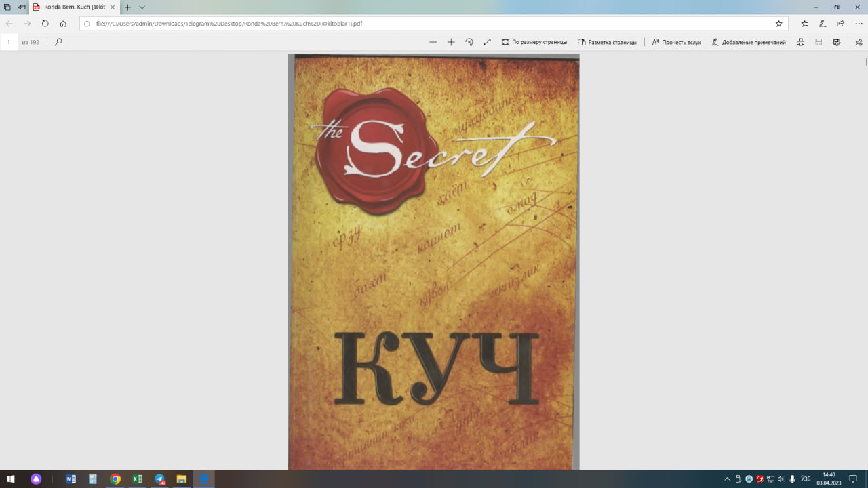Open the Windows Start menu
The width and height of the screenshot is (868, 488).
11,479
